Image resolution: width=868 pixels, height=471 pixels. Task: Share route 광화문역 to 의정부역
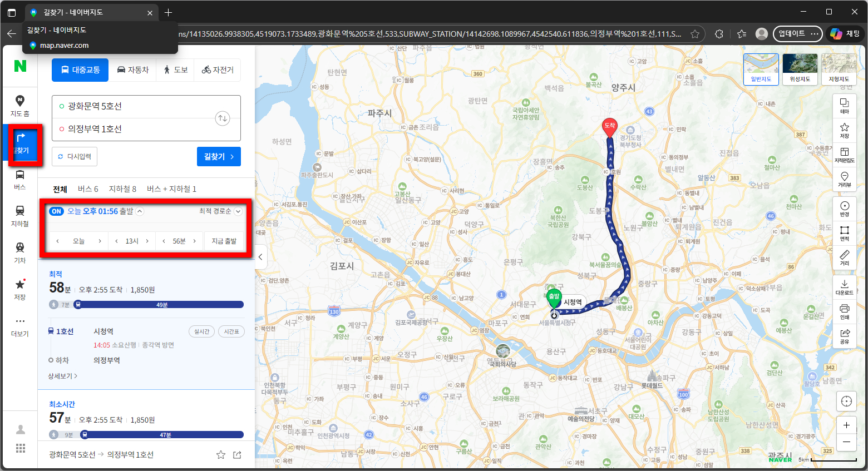[x=238, y=455]
